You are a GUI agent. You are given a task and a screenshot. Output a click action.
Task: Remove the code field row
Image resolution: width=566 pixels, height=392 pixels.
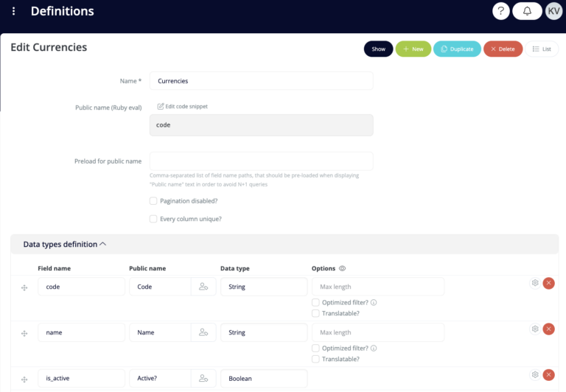(x=548, y=283)
